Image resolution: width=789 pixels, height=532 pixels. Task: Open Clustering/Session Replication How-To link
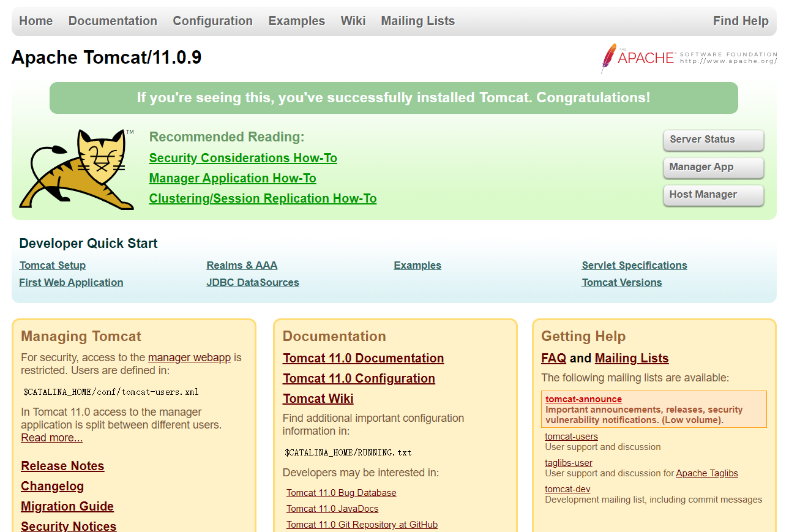coord(263,198)
